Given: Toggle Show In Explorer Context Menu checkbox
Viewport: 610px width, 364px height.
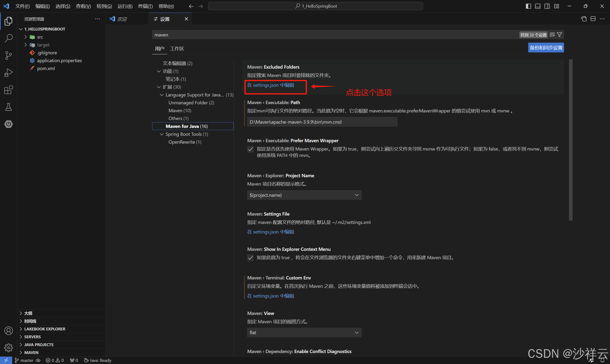Looking at the screenshot, I should point(250,258).
